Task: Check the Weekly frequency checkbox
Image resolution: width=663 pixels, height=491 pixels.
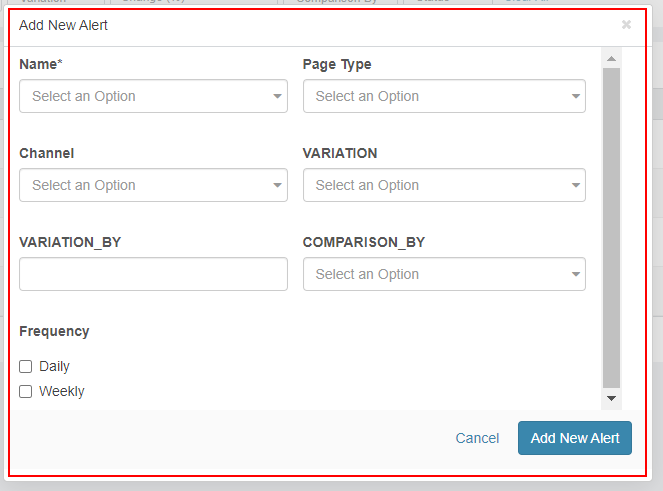Action: [x=26, y=392]
